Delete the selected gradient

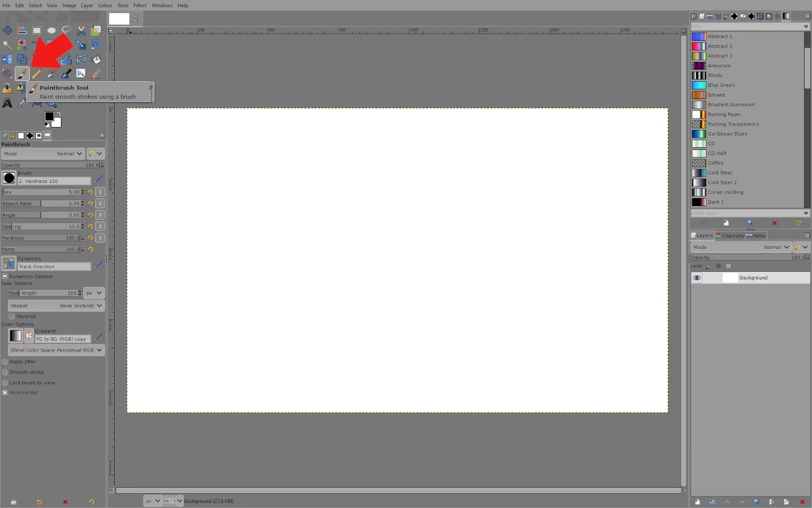(x=774, y=223)
